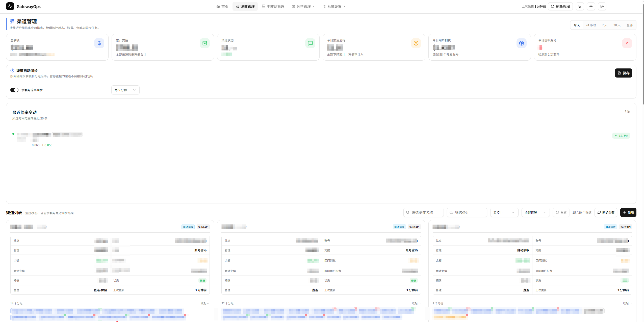The image size is (644, 322).
Task: Click Sub2API tag on second channel card
Action: point(414,227)
